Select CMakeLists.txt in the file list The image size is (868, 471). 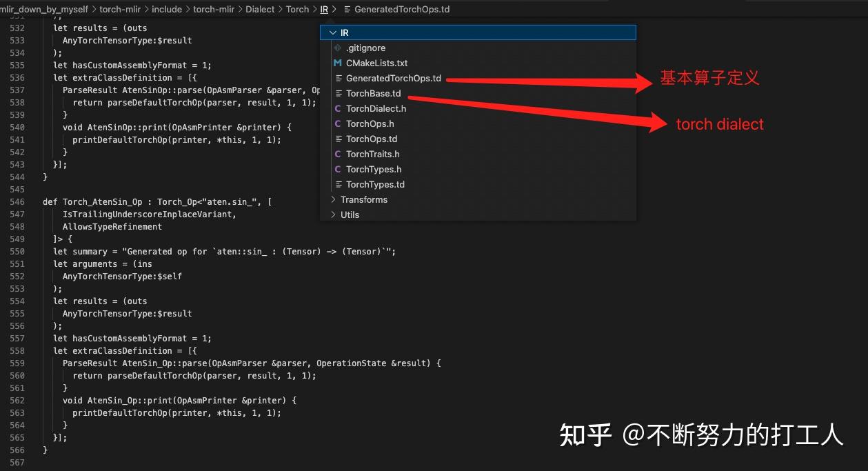point(376,63)
